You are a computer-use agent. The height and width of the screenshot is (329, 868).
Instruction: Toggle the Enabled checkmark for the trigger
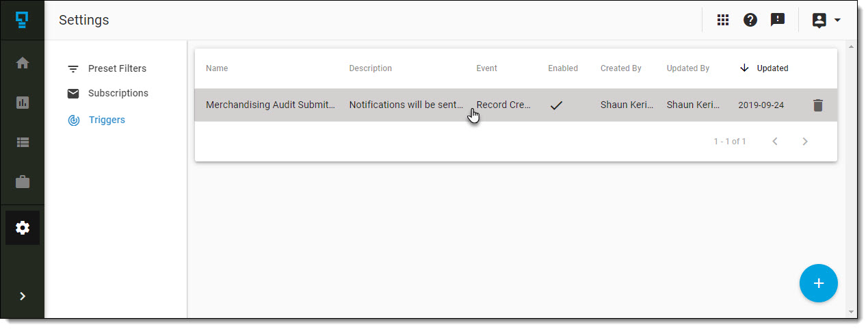556,105
